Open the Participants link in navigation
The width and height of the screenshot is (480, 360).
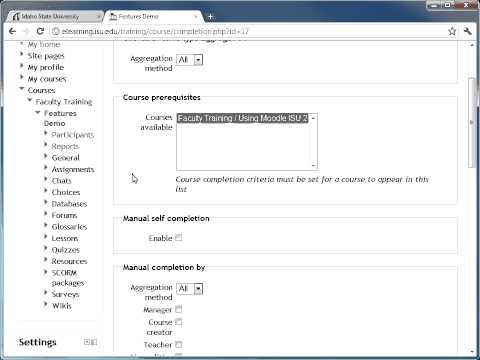click(73, 135)
